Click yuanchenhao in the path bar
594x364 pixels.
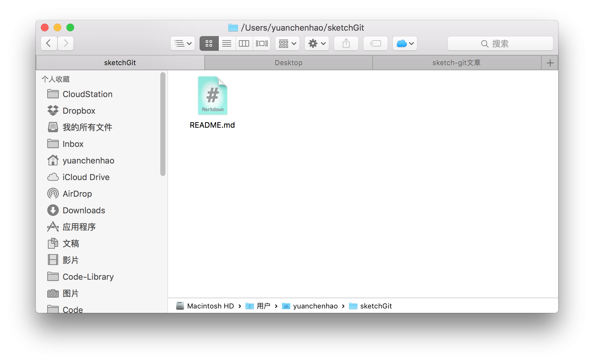(310, 306)
